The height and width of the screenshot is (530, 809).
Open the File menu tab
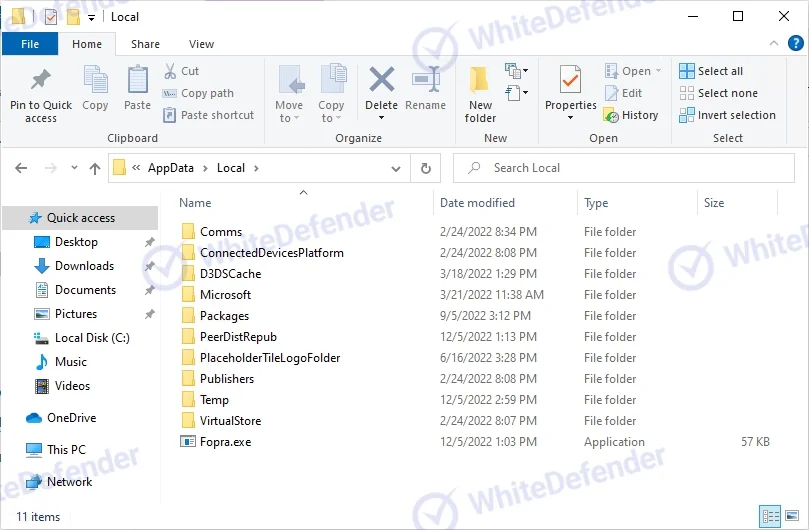pos(30,44)
